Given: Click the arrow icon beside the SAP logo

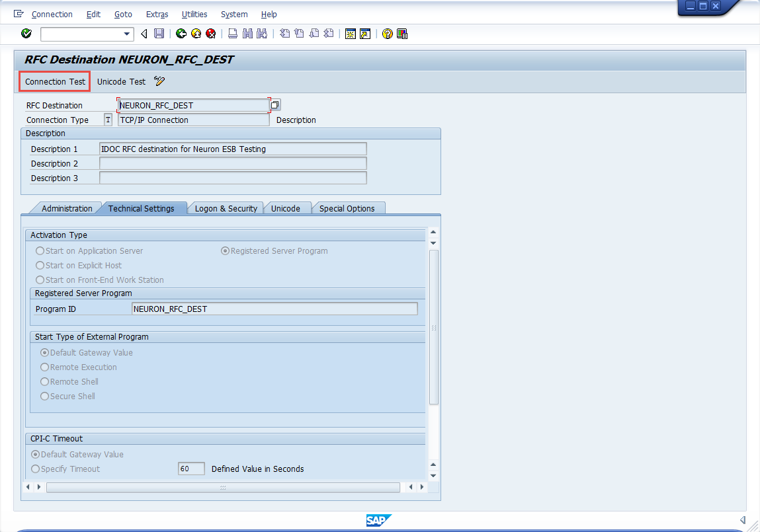Looking at the screenshot, I should [743, 520].
